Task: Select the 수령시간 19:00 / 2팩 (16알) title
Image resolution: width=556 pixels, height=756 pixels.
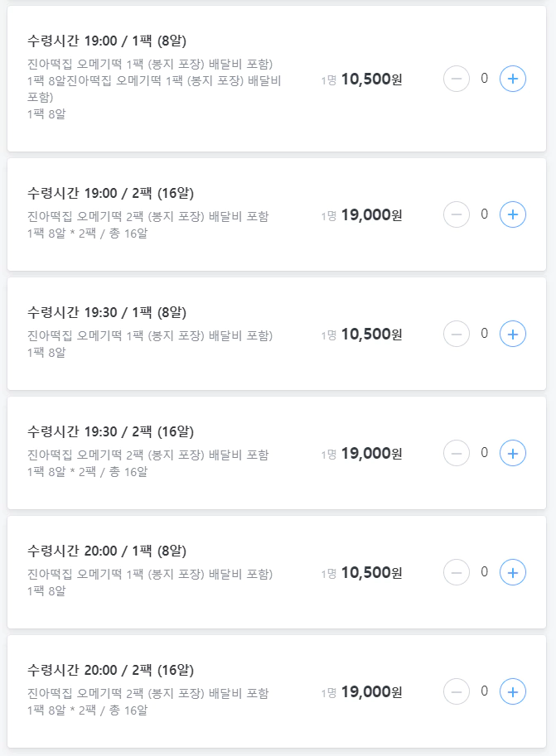Action: 110,193
